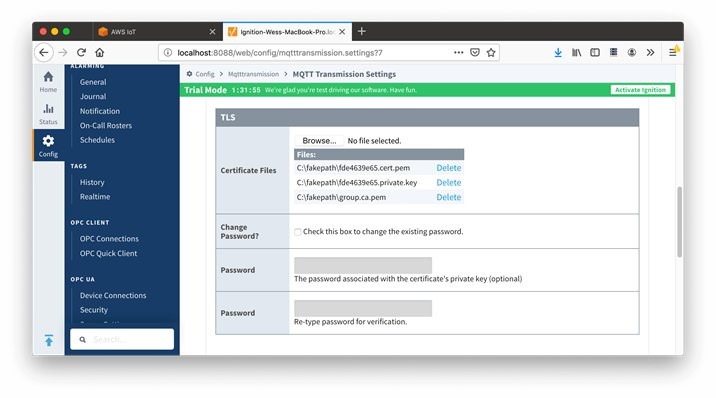Click the private key Password field
Screen dimensions: 716x398
pos(363,265)
